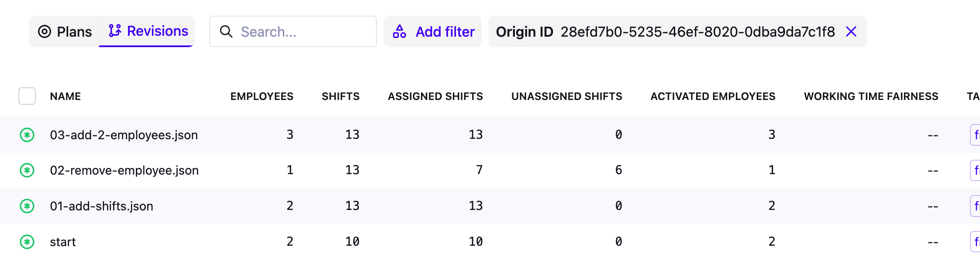Click status icon for 02-remove-employee.json
This screenshot has width=980, height=268.
(x=27, y=170)
